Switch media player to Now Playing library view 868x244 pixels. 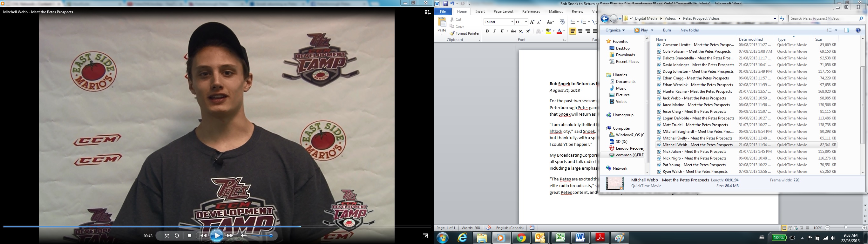click(427, 12)
